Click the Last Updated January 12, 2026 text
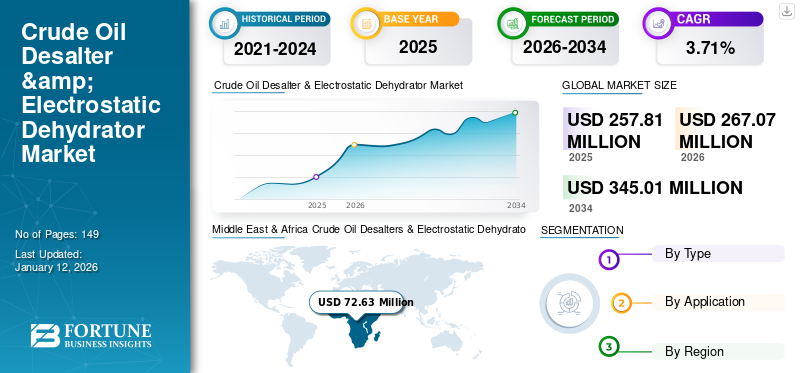800x373 pixels. point(56,261)
